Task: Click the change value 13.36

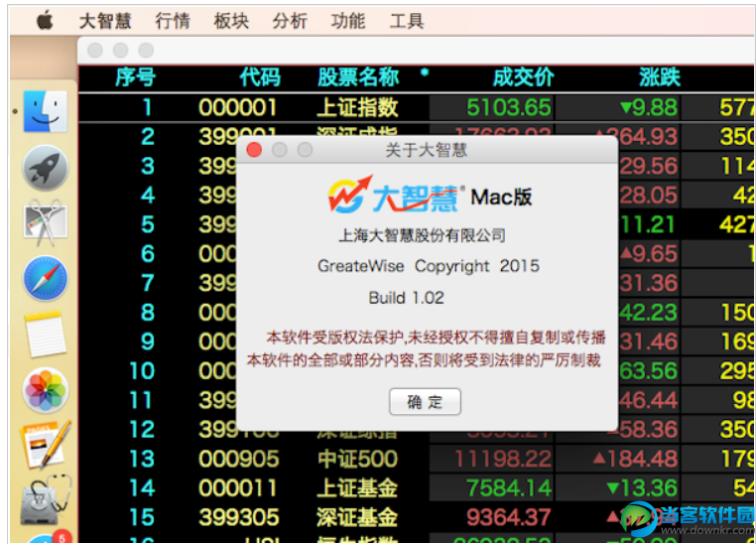Action: [642, 488]
